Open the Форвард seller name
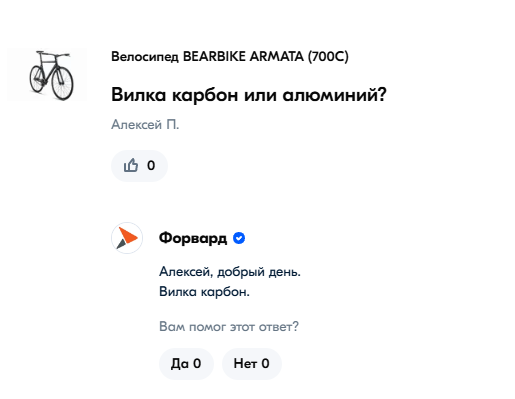Image resolution: width=515 pixels, height=399 pixels. click(193, 238)
